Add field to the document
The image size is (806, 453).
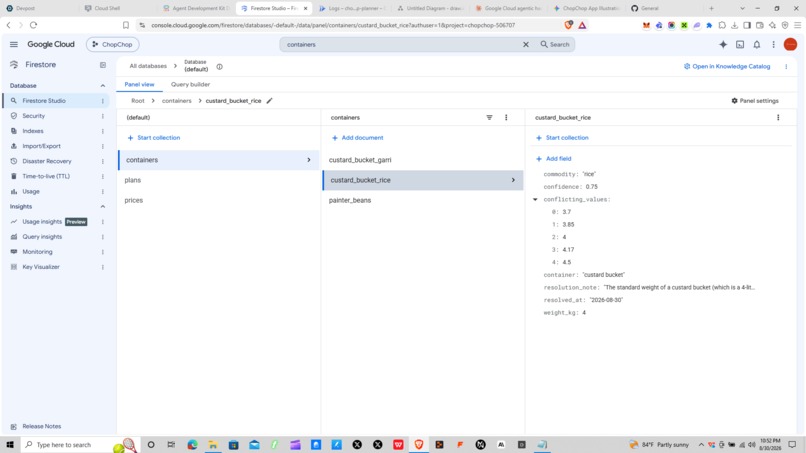pos(554,159)
